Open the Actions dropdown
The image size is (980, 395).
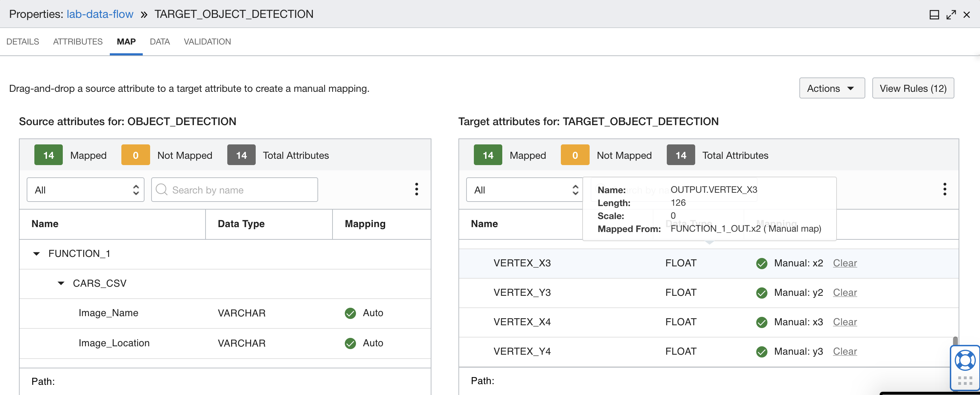pyautogui.click(x=832, y=88)
